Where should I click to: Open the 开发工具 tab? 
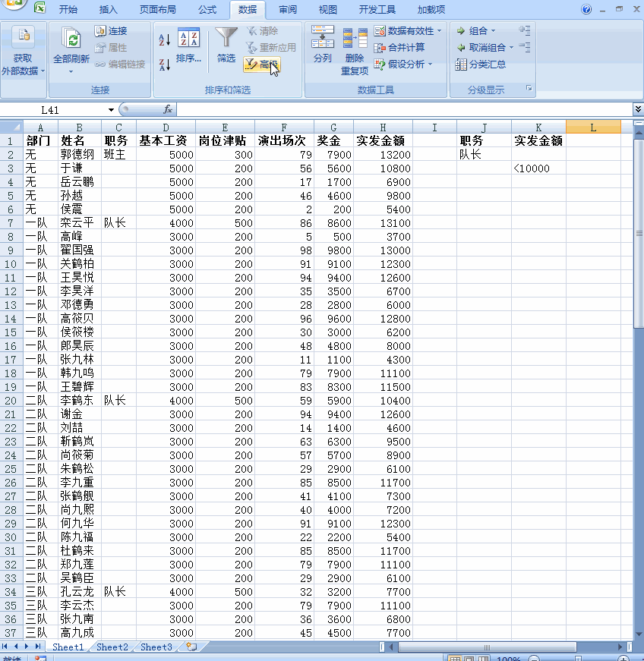tap(377, 9)
